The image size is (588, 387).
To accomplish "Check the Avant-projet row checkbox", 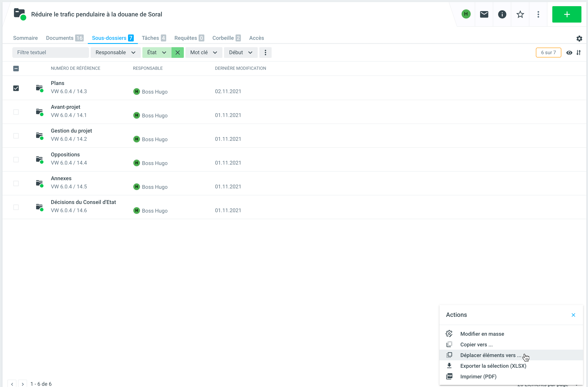I will point(16,112).
